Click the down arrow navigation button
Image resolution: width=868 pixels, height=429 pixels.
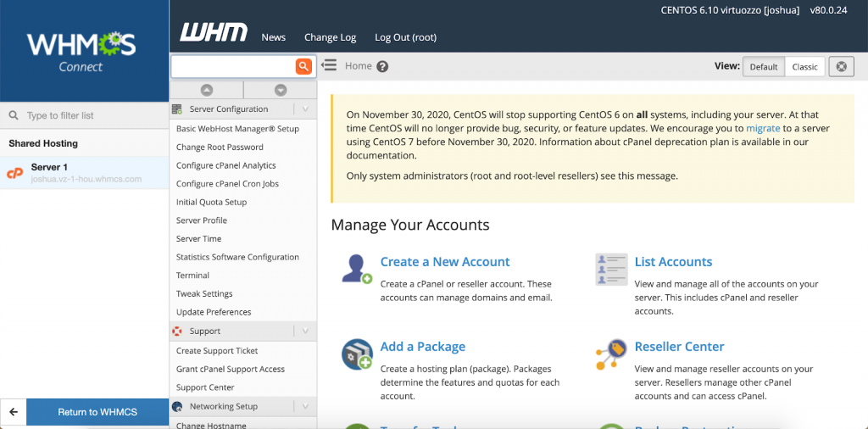tap(281, 90)
